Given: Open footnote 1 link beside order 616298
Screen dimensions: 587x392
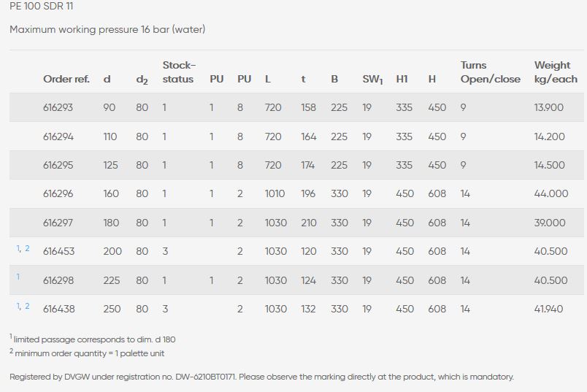Looking at the screenshot, I should [x=18, y=277].
